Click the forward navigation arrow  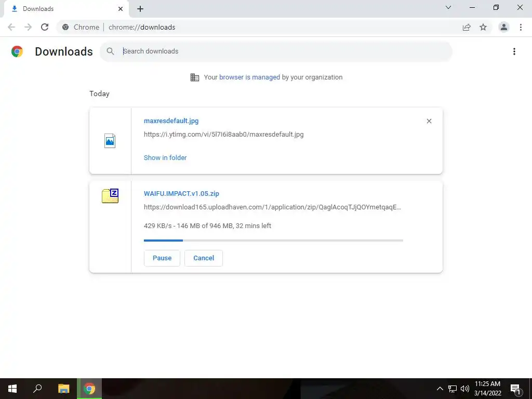pos(28,27)
